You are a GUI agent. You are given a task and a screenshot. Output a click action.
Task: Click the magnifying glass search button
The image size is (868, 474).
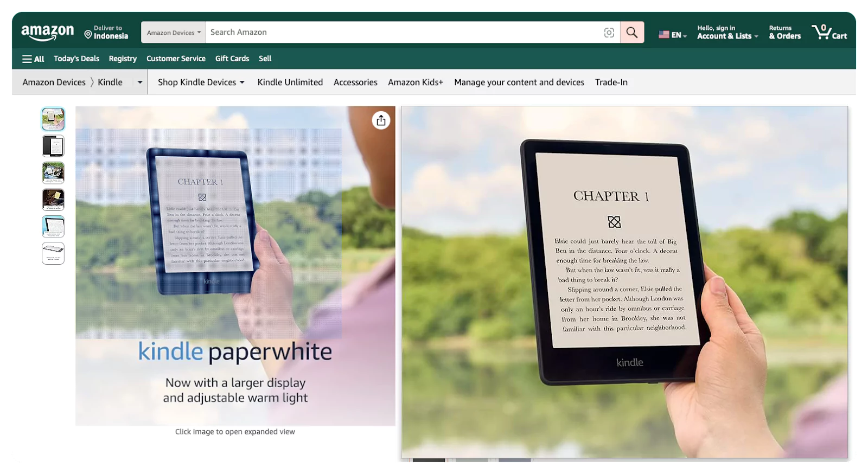coord(632,33)
